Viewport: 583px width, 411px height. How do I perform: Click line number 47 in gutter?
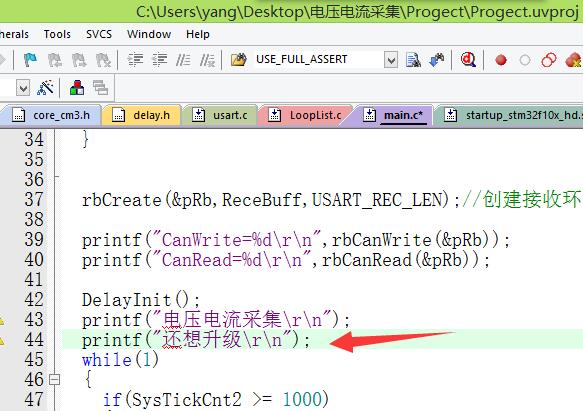34,399
